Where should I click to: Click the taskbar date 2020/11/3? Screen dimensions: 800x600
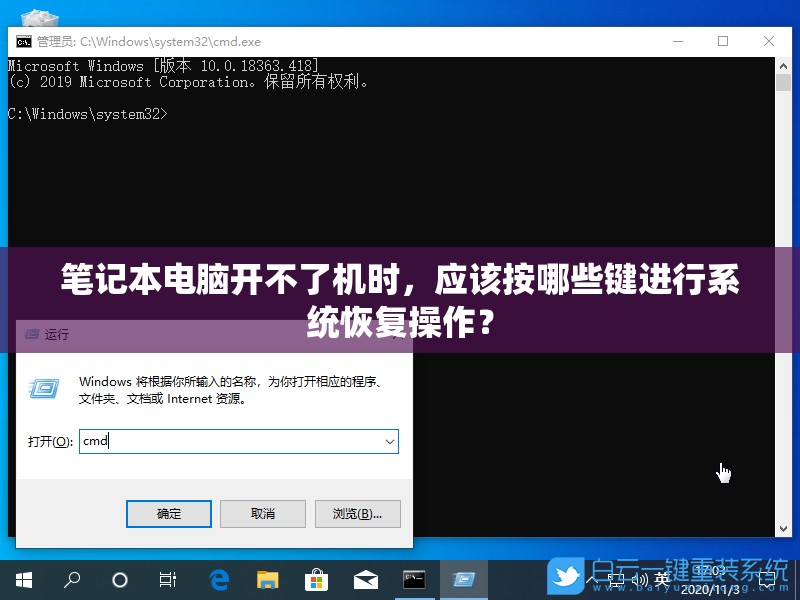pos(710,590)
